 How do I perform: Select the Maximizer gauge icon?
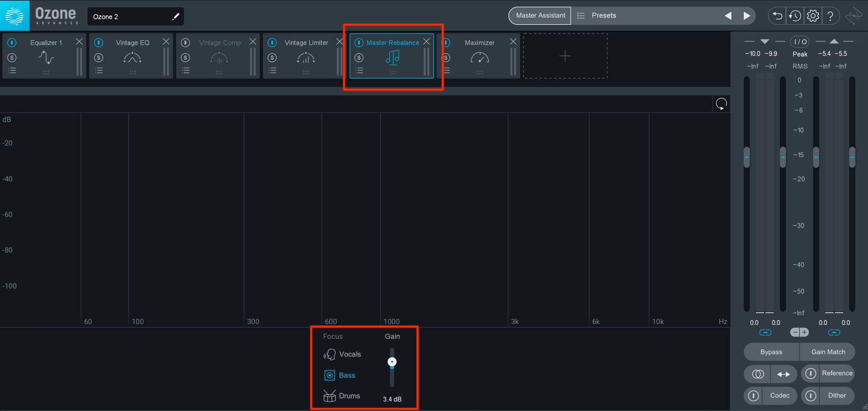coord(479,57)
